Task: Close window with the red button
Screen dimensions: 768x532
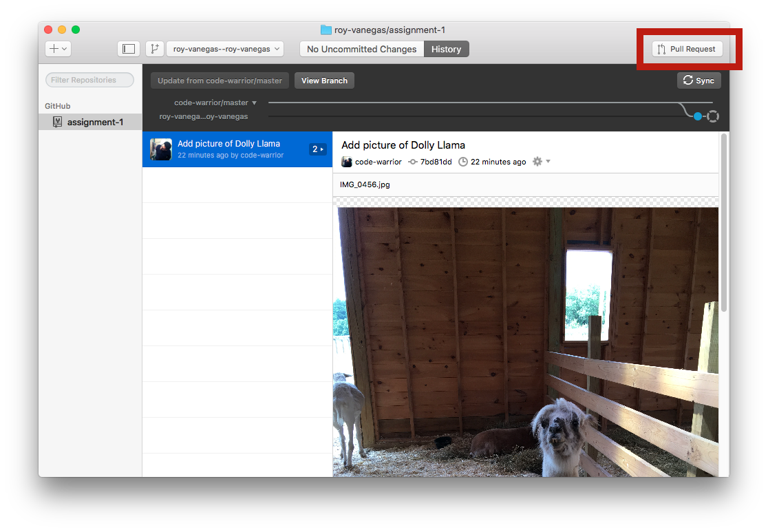Action: point(48,30)
